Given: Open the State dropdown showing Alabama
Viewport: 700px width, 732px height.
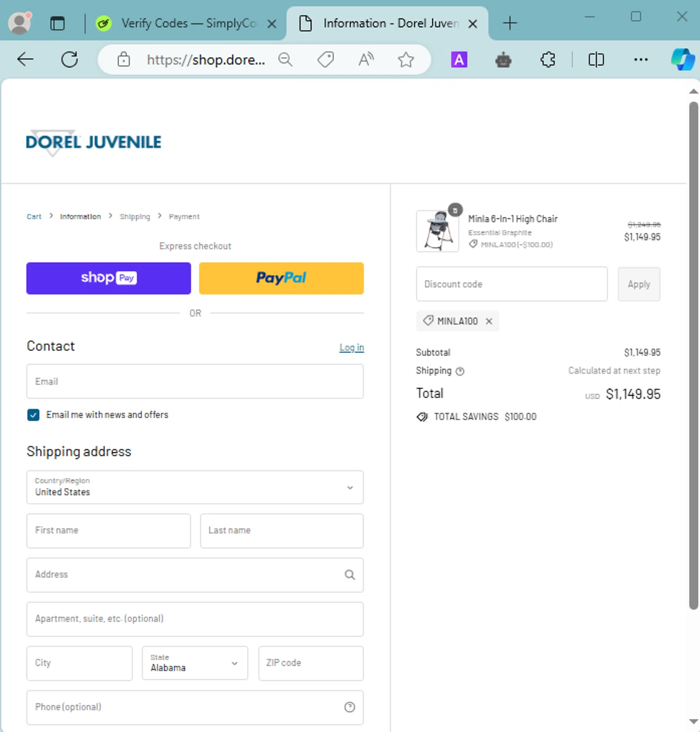Looking at the screenshot, I should [195, 663].
